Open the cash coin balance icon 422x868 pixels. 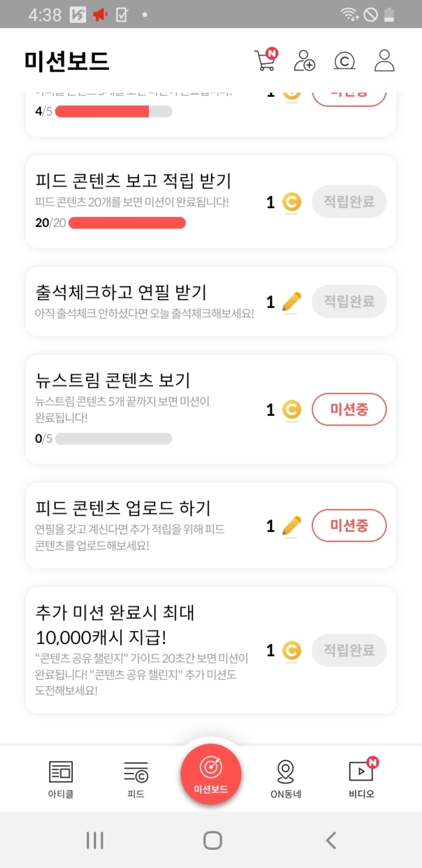point(344,61)
